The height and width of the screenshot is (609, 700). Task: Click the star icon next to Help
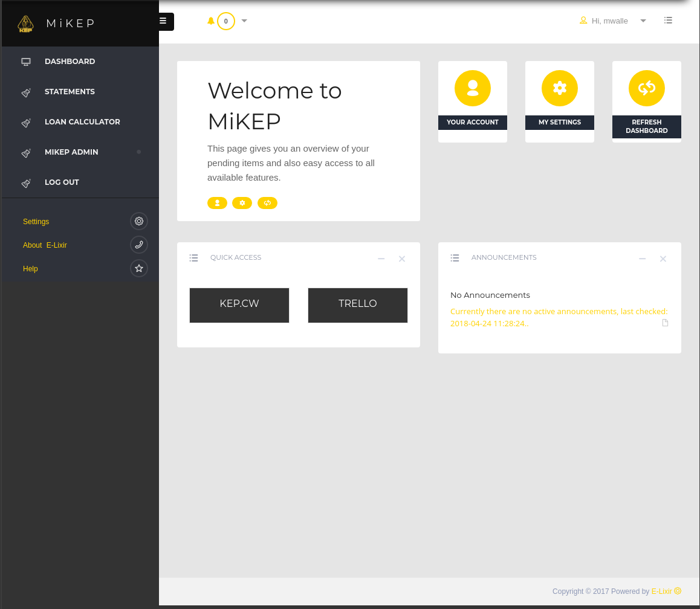139,268
